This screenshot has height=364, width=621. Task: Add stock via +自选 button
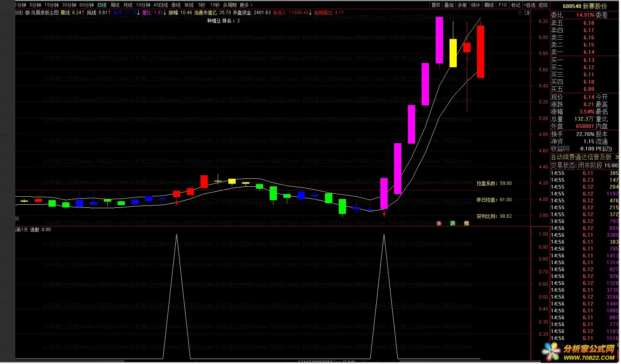click(x=529, y=5)
